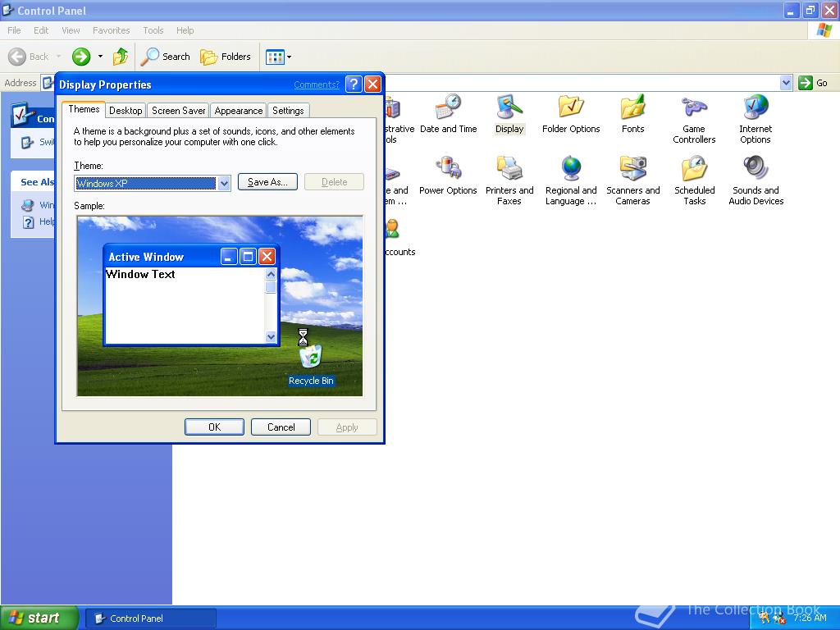Click the Go button
Viewport: 840px width, 630px height.
[813, 83]
